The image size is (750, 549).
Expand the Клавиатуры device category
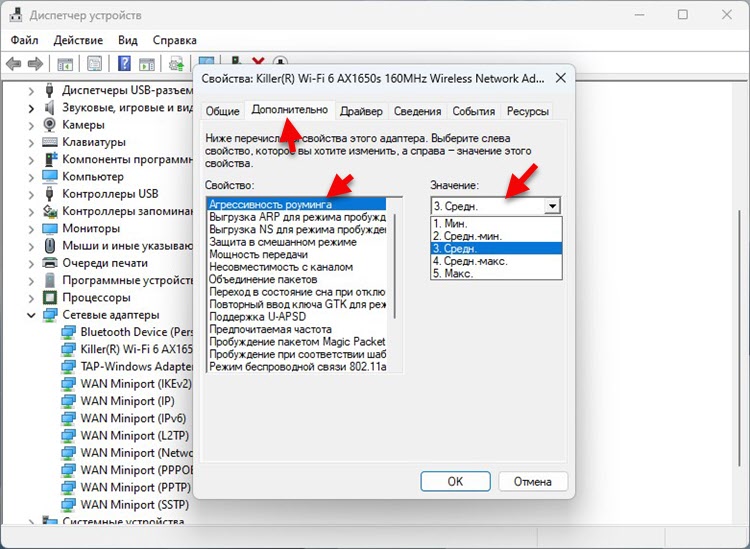coord(30,142)
